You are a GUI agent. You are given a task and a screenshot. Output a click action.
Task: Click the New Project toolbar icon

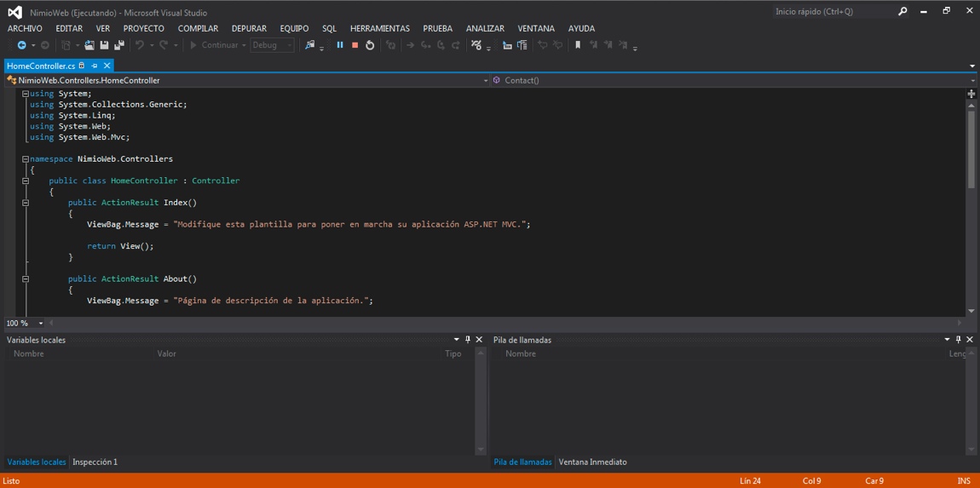[66, 45]
